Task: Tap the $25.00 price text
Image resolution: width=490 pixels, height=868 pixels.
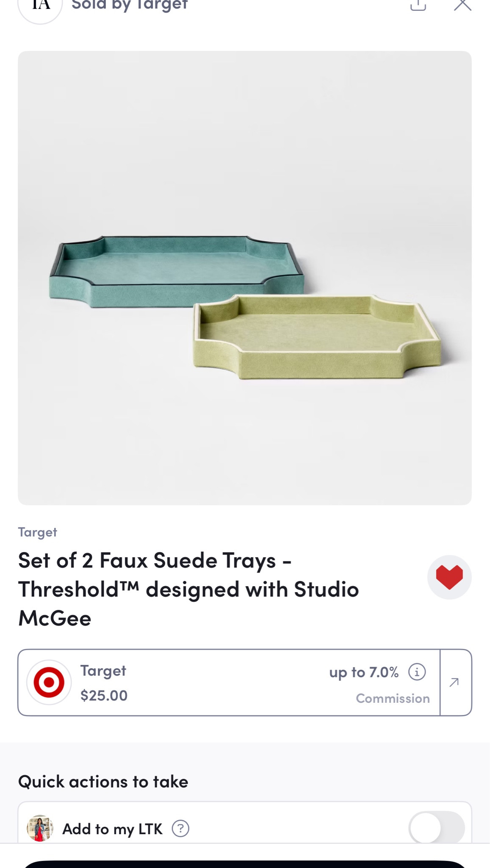Action: pos(104,696)
